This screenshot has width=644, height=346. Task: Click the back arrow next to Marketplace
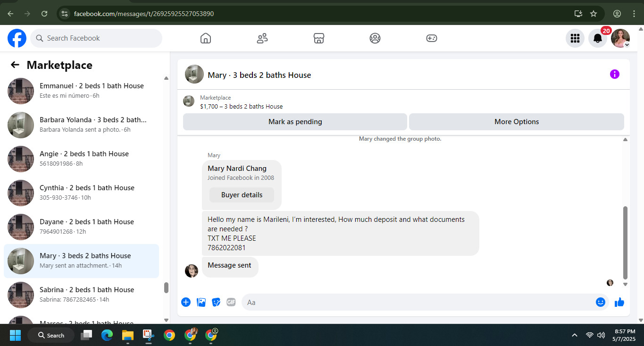pyautogui.click(x=15, y=65)
